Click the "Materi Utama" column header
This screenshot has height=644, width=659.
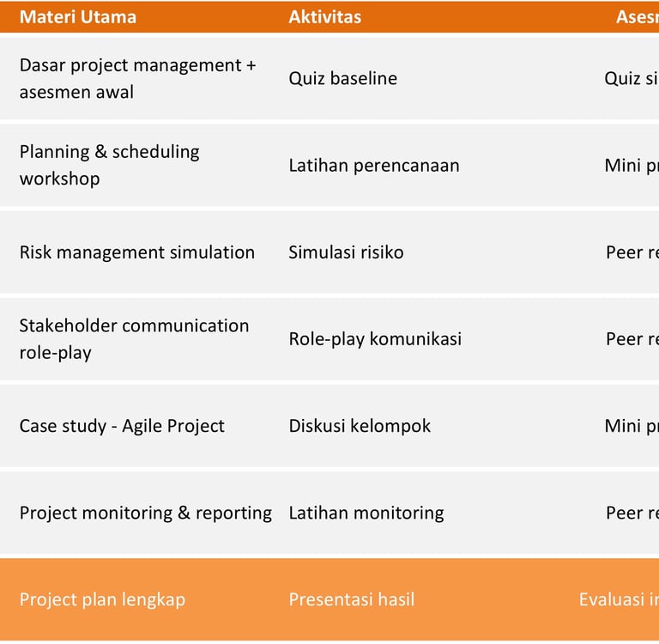click(x=78, y=17)
